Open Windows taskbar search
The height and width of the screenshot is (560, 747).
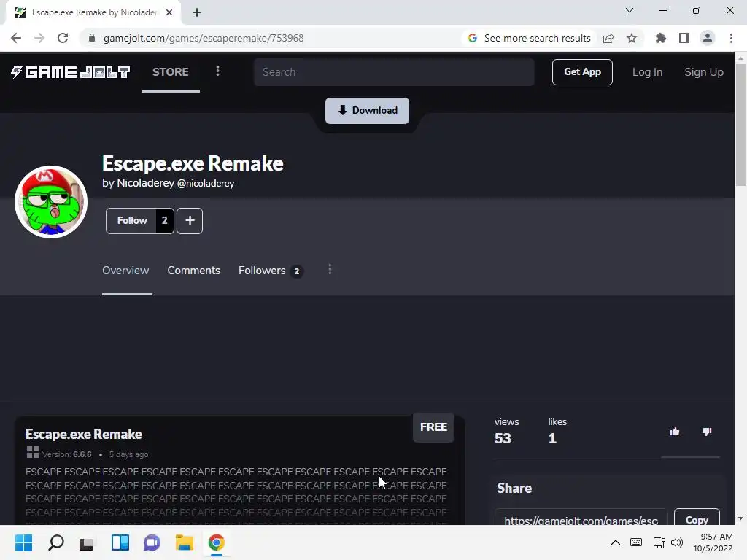coord(55,542)
